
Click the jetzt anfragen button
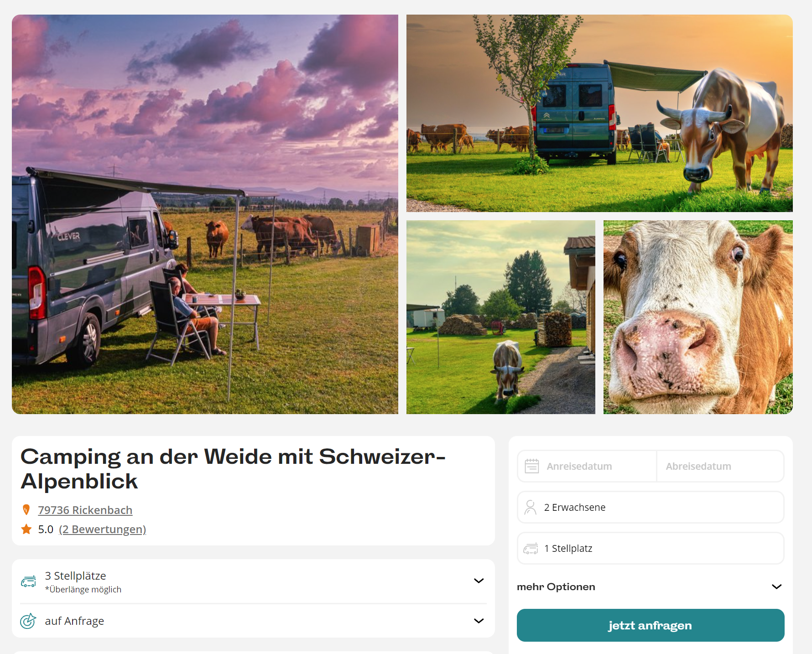(x=651, y=625)
